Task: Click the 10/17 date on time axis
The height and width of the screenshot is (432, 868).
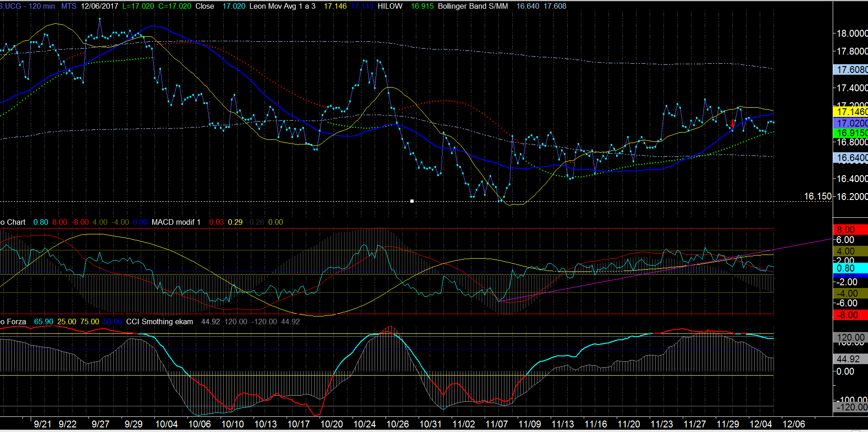Action: coord(299,424)
